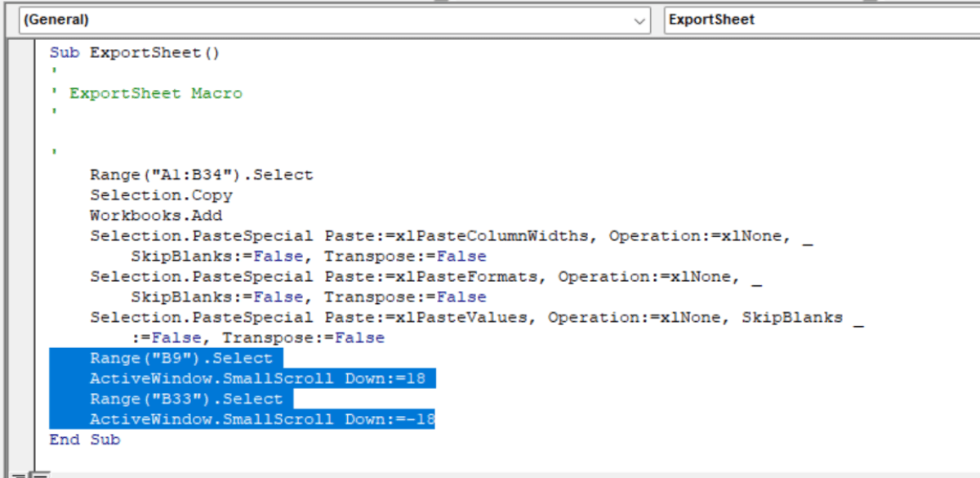
Task: Click the continuation line beginning ':=False, Transpose:=False'
Action: 257,338
